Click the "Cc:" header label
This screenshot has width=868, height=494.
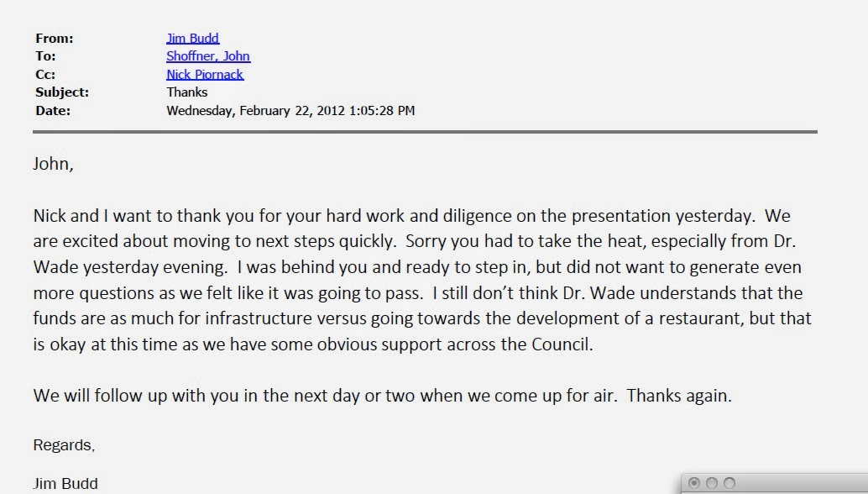[45, 74]
